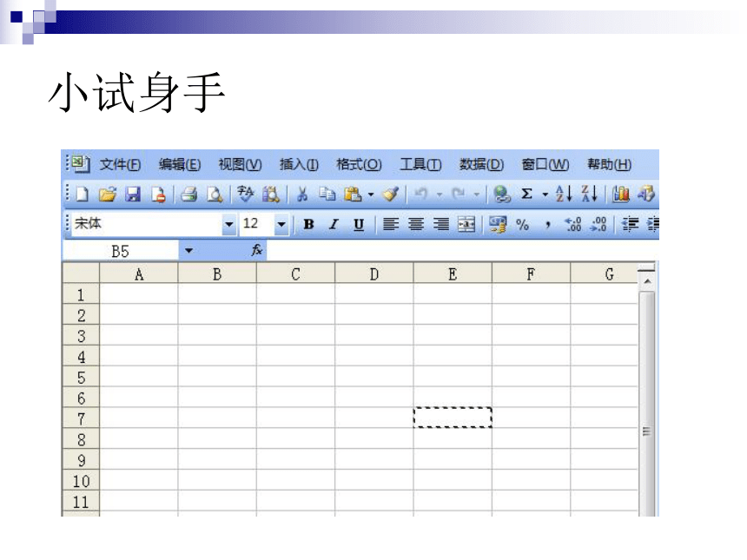This screenshot has height=560, width=747.
Task: Copy selection with the Copy icon
Action: click(x=327, y=194)
